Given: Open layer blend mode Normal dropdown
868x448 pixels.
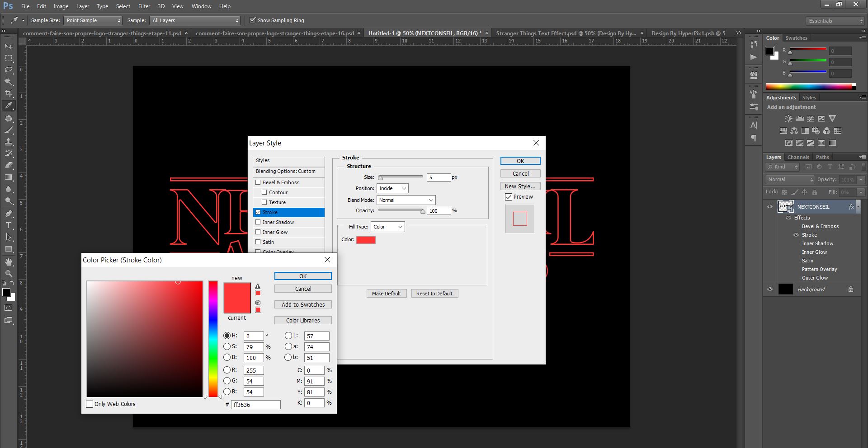Looking at the screenshot, I should 790,179.
